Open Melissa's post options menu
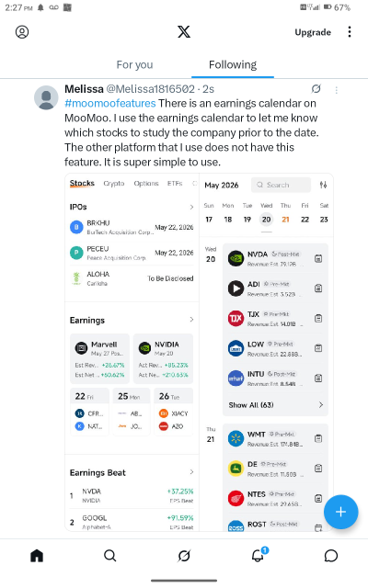Screen dimensions: 368x588 click(x=337, y=90)
